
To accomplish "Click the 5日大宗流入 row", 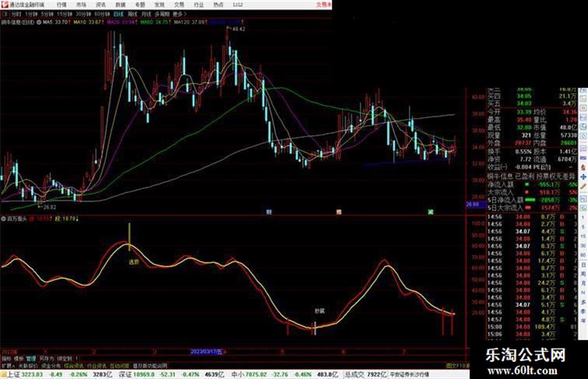I will click(x=532, y=207).
